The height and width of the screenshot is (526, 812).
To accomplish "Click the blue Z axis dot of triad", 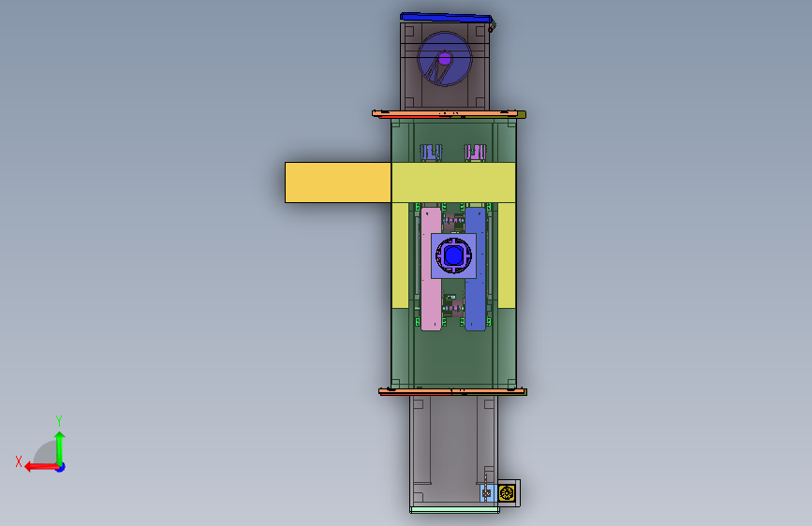I will (61, 467).
